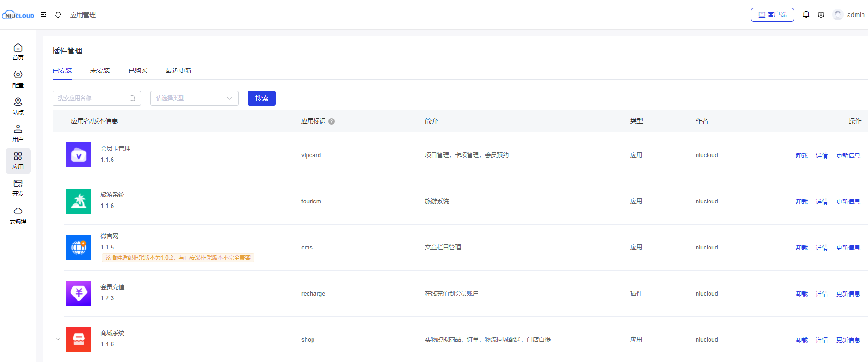Open the admin user menu
Viewport: 868px width, 362px height.
[x=849, y=15]
